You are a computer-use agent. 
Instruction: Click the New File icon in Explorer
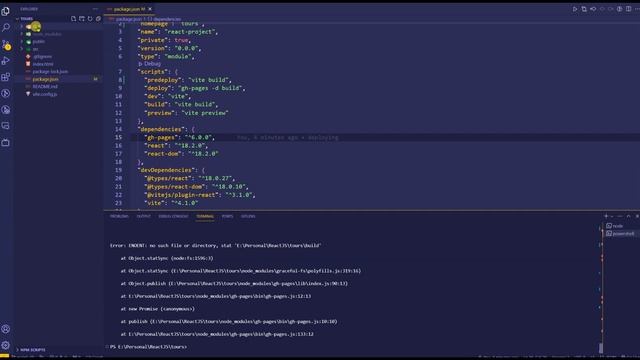pyautogui.click(x=73, y=18)
